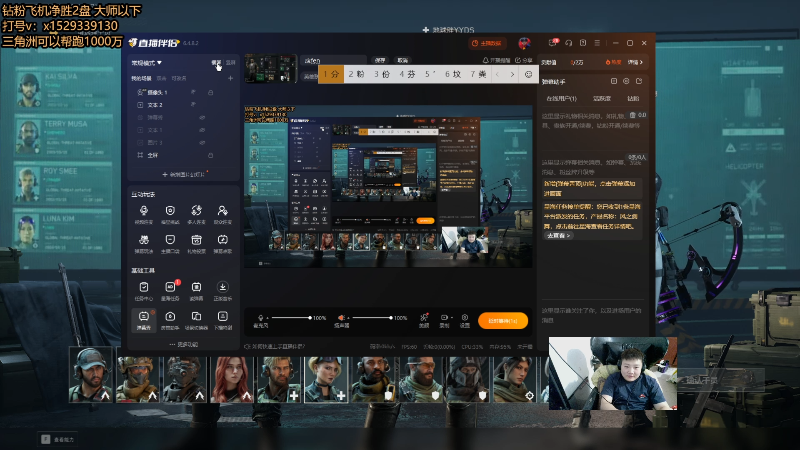Screen dimensions: 800x450
Task: Click the 录制 record icon
Action: [x=443, y=317]
